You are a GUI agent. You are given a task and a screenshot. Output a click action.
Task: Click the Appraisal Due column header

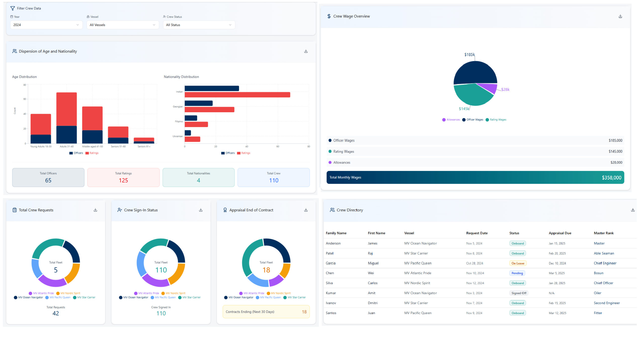click(x=560, y=233)
